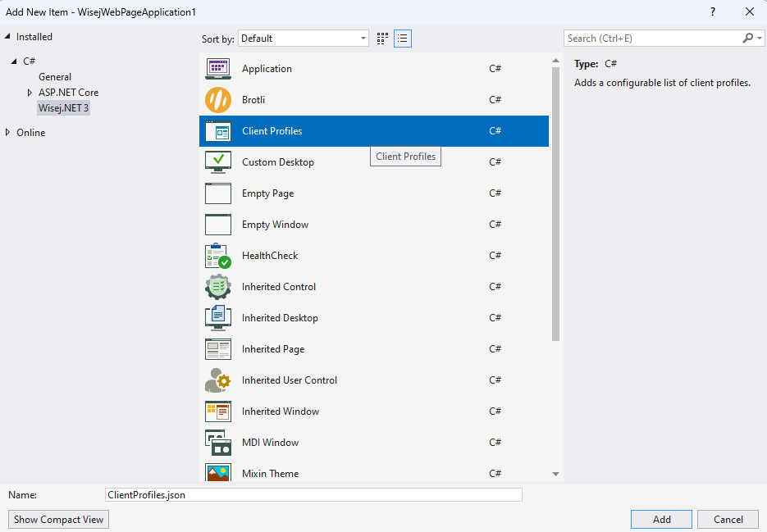Select the Inherited Page template text
Viewport: 767px width, 532px height.
[273, 349]
